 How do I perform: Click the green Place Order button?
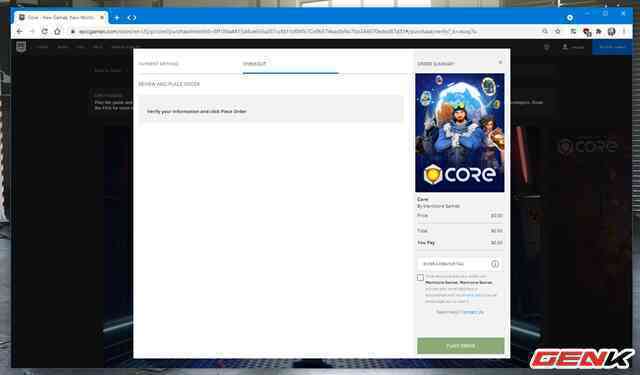click(x=460, y=346)
